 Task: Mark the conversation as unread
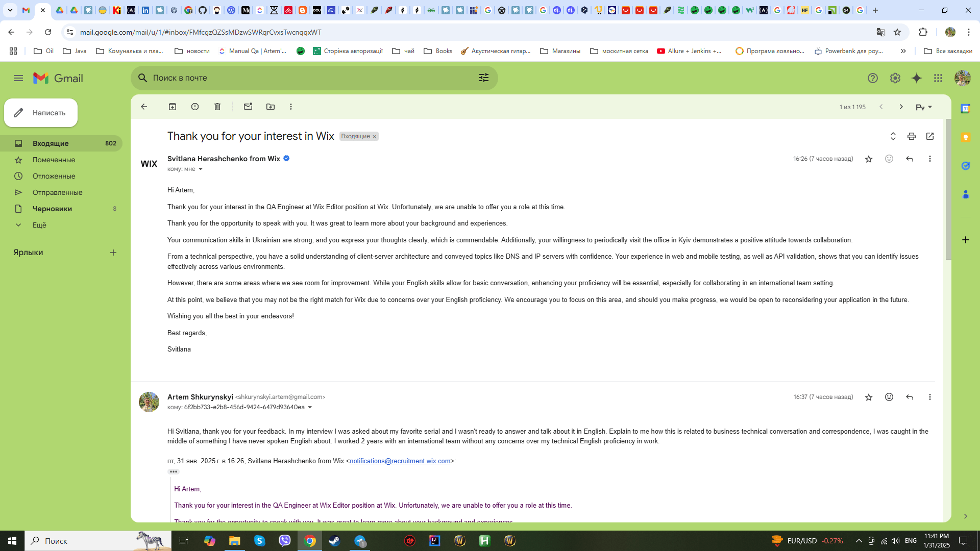coord(248,107)
